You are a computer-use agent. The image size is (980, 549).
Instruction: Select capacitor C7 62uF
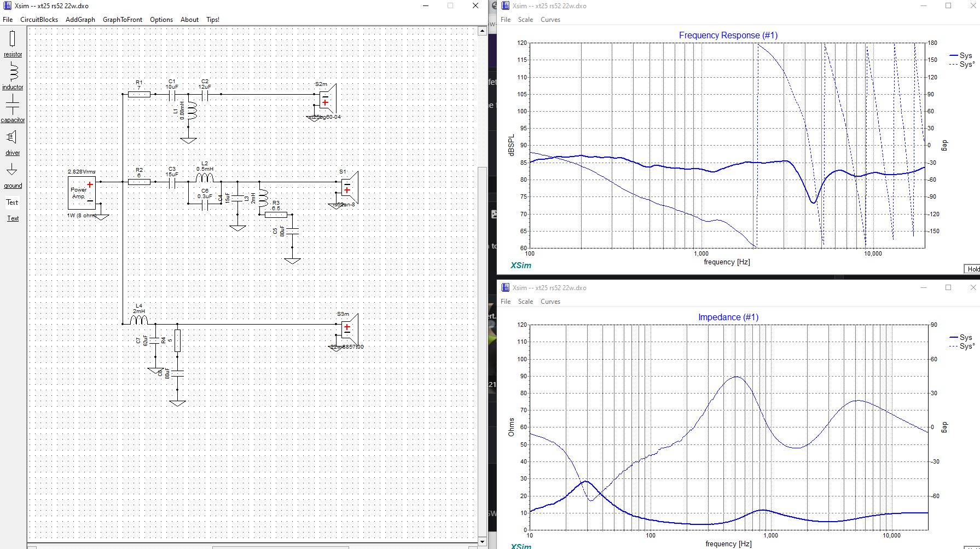click(x=155, y=340)
